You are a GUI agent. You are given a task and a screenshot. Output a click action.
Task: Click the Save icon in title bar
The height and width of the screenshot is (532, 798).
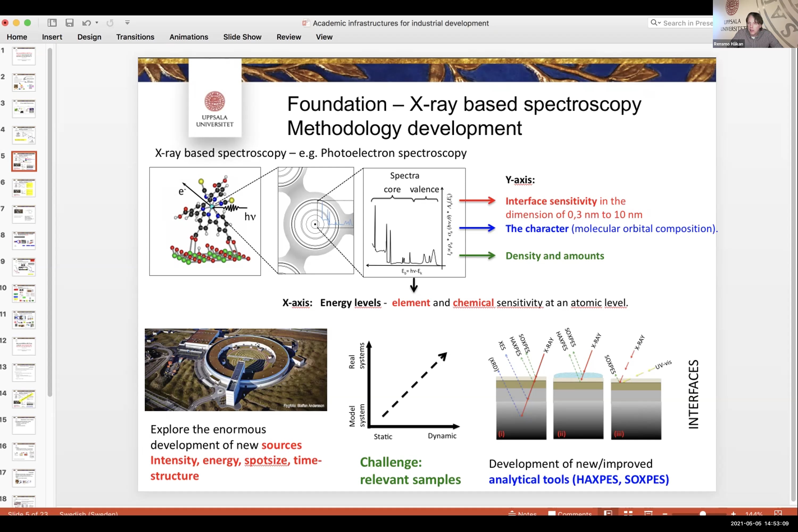click(x=69, y=23)
